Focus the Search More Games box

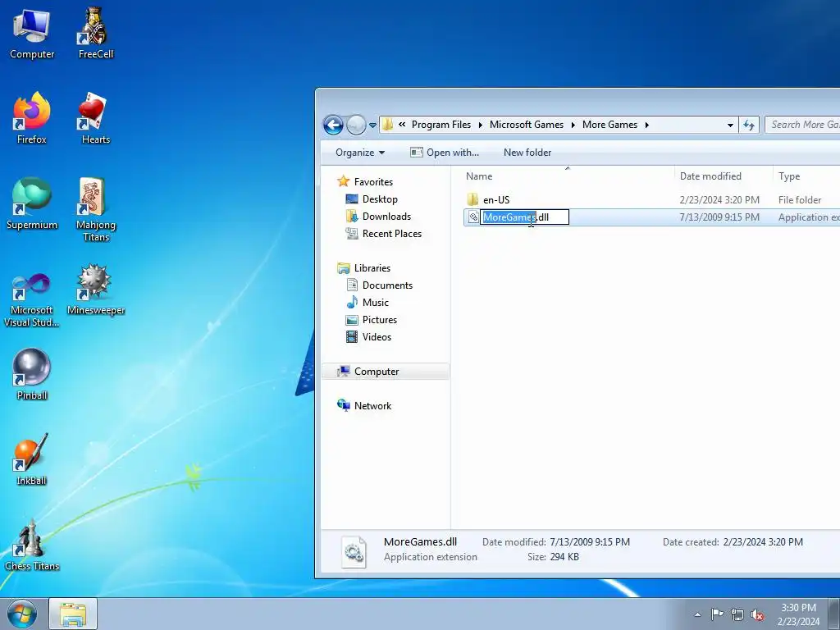802,125
